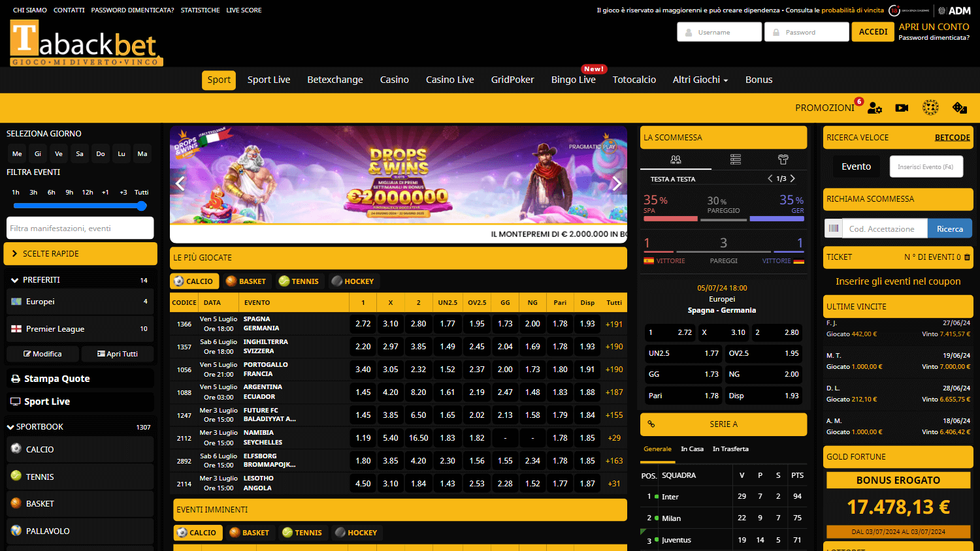Screen dimensions: 980x551
Task: Show In Casa Serie A standings tab
Action: [x=692, y=449]
